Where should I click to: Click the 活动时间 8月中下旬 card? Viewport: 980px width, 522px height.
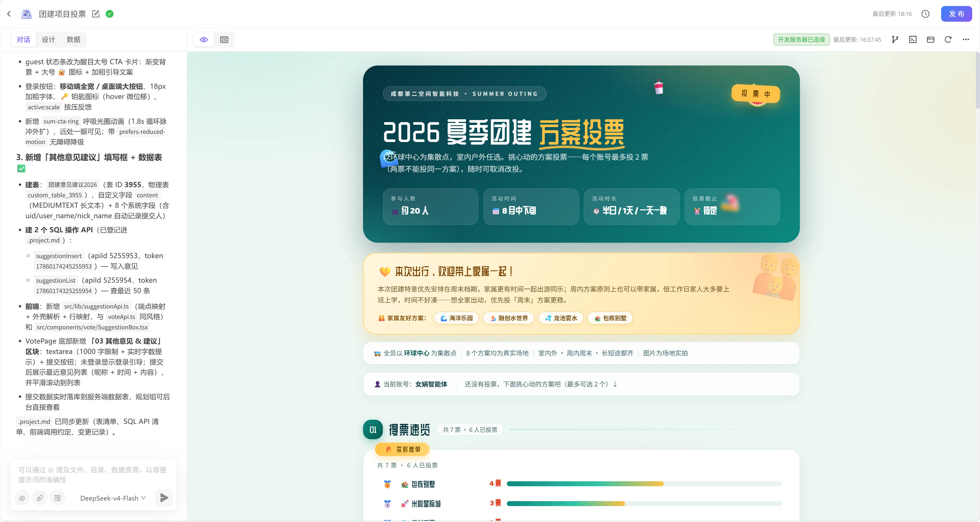(x=531, y=207)
